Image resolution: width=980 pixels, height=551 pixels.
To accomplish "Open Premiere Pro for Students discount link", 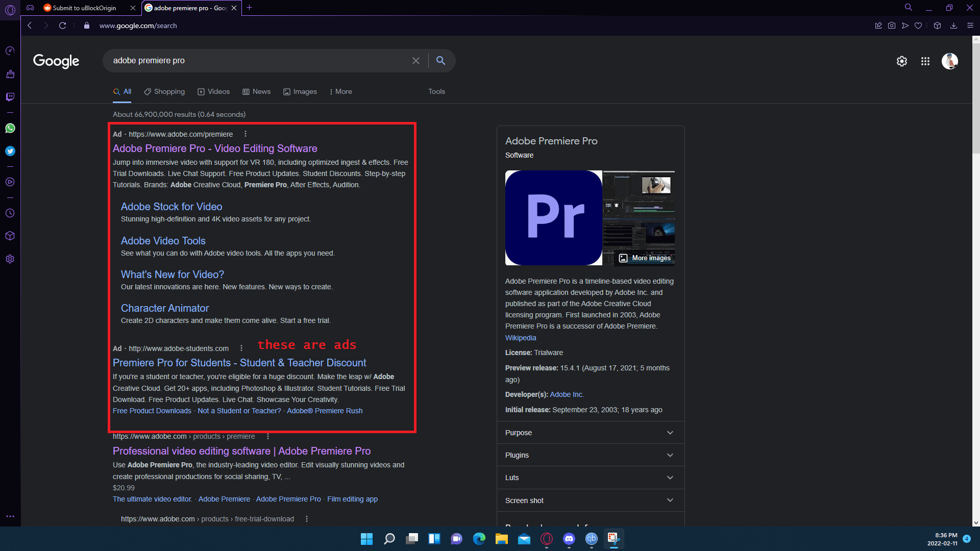I will point(239,363).
